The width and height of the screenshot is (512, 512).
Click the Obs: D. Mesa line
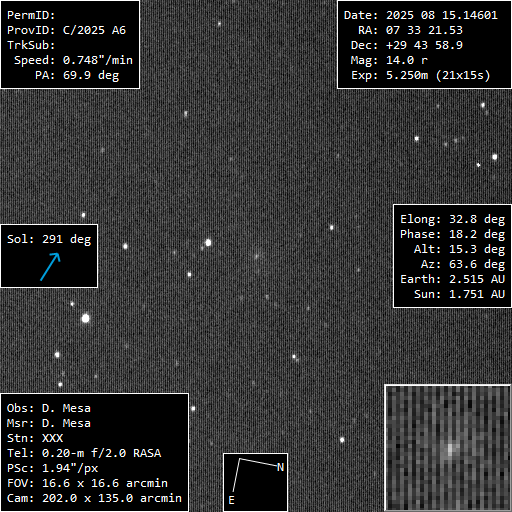(49, 408)
